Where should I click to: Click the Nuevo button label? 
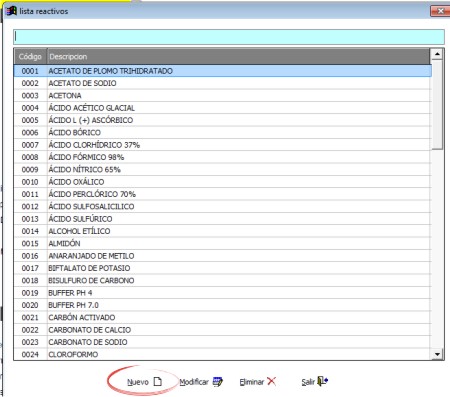click(x=138, y=382)
